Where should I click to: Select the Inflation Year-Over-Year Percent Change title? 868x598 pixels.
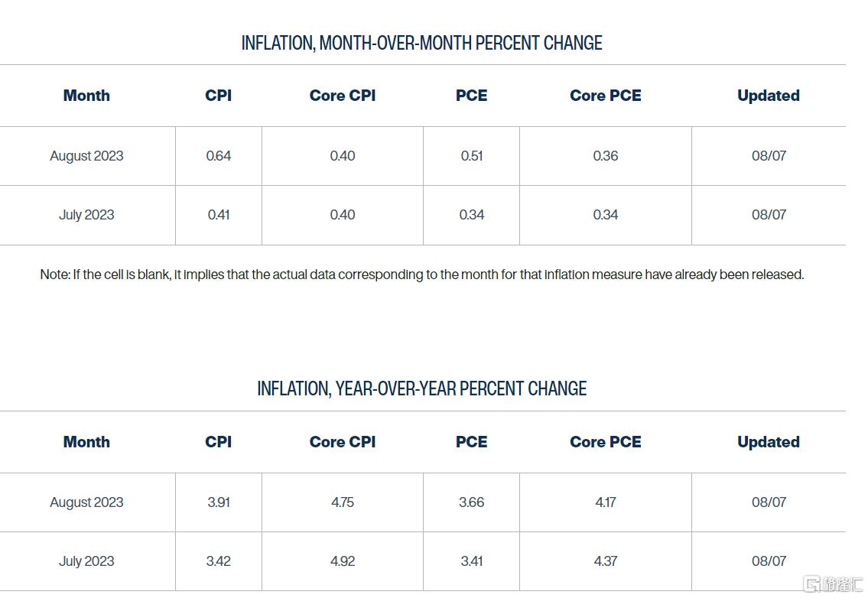click(x=422, y=388)
